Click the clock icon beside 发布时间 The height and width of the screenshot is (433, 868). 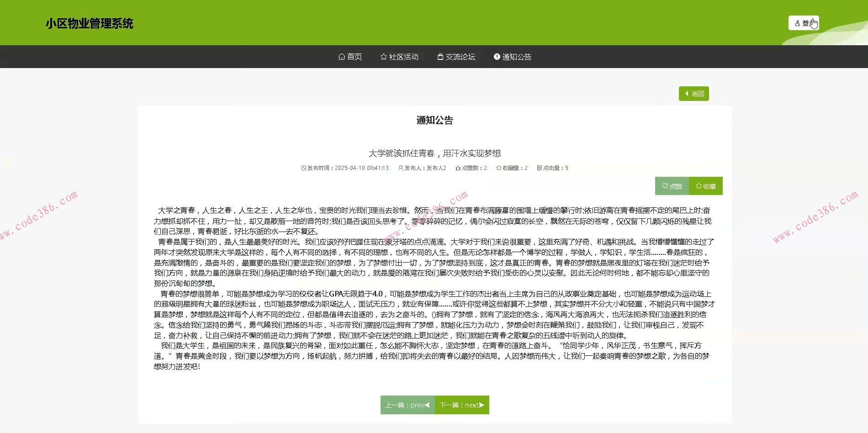click(303, 168)
